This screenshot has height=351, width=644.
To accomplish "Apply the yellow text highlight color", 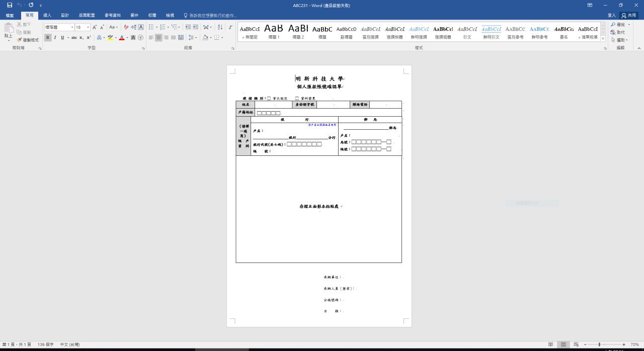I will [110, 38].
